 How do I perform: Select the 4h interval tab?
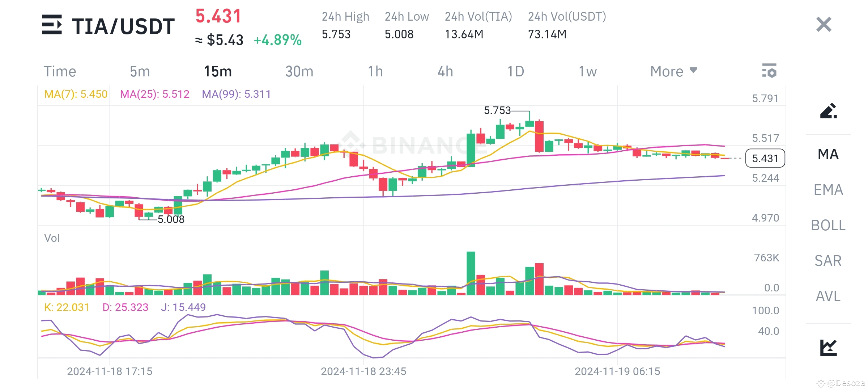pyautogui.click(x=446, y=71)
